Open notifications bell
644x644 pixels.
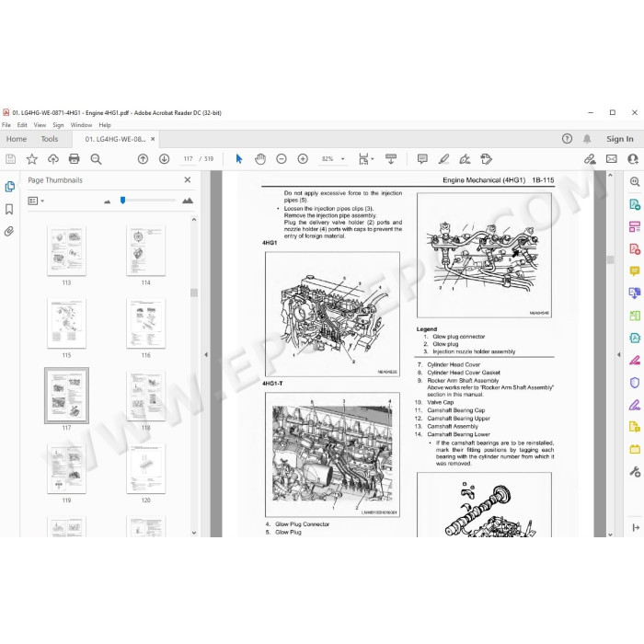point(587,139)
